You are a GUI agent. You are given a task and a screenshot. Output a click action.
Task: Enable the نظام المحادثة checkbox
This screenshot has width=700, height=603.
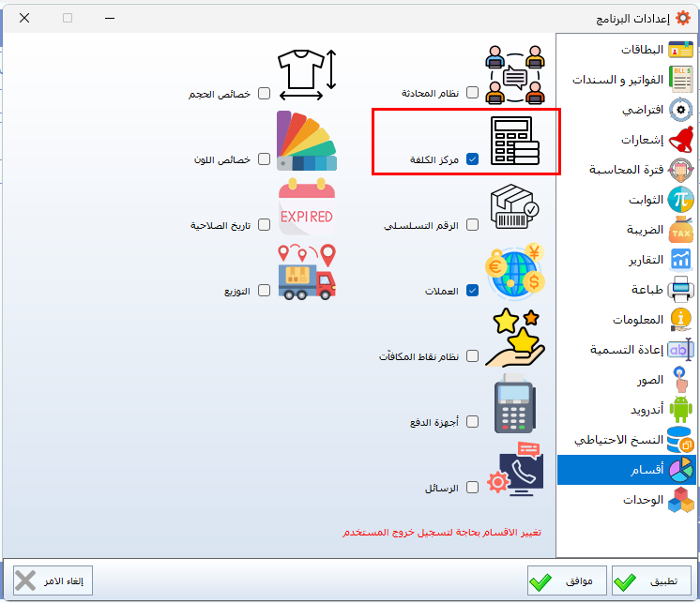click(473, 93)
